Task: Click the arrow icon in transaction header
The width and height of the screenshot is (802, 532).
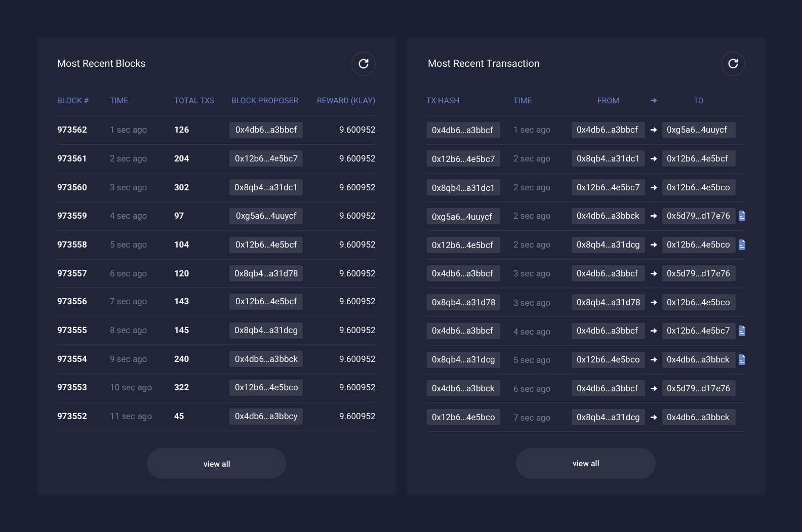Action: [x=654, y=101]
